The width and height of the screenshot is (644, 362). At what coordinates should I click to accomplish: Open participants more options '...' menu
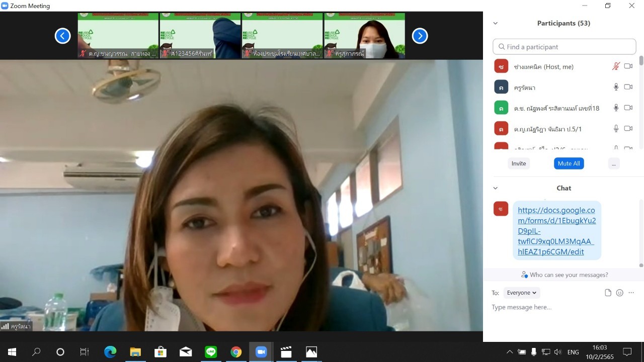click(x=613, y=163)
